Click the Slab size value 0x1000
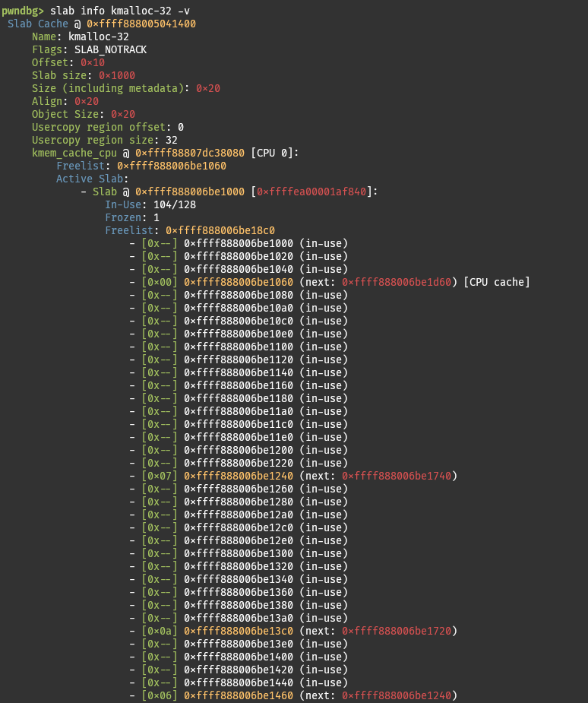This screenshot has width=588, height=703. click(117, 75)
